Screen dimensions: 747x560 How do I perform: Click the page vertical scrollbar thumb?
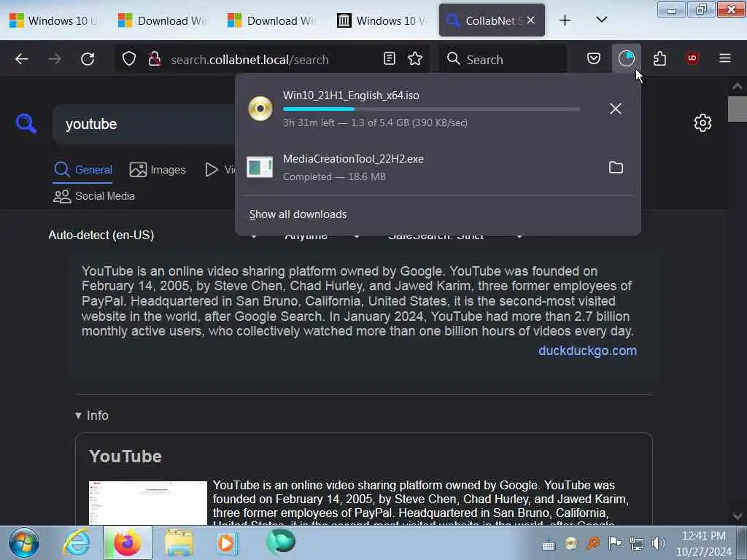click(737, 109)
